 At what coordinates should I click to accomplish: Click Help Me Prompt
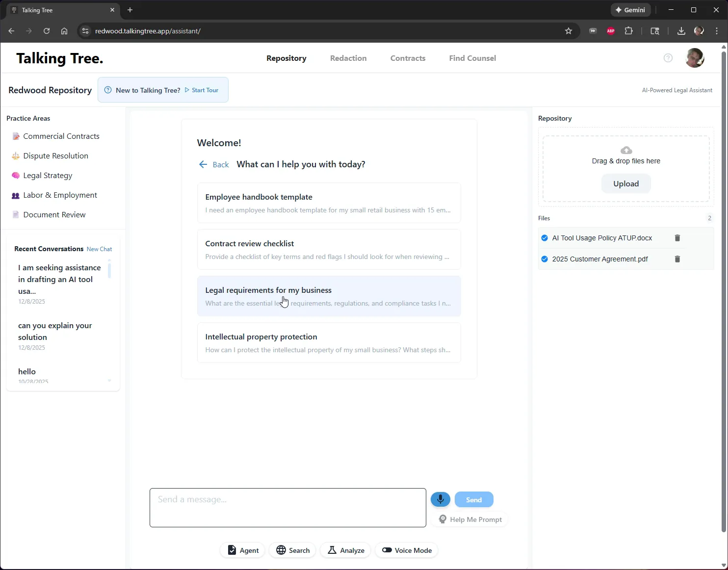470,519
